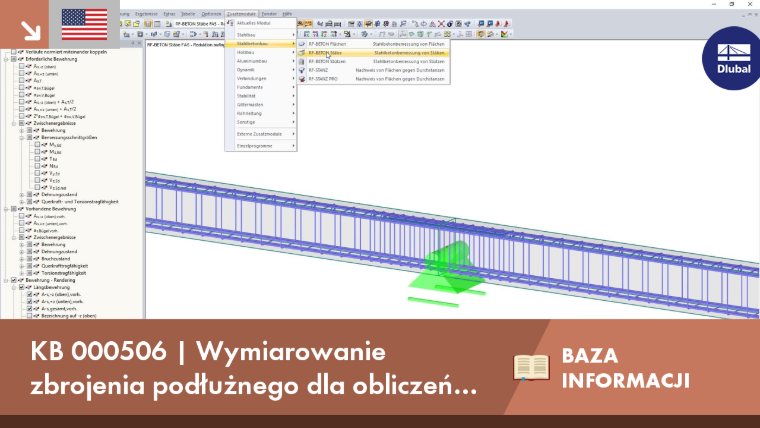Click the RF-STANZ PRO module icon
Viewport: 760px width, 428px height.
click(302, 79)
